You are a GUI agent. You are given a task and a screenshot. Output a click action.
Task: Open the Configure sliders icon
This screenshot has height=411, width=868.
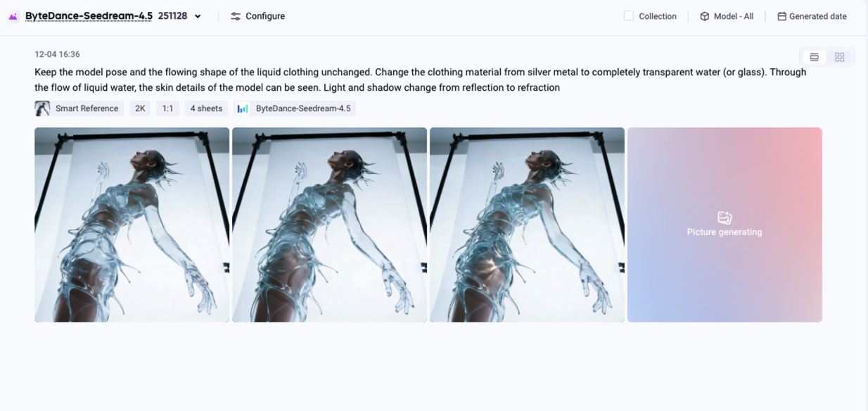click(x=236, y=16)
